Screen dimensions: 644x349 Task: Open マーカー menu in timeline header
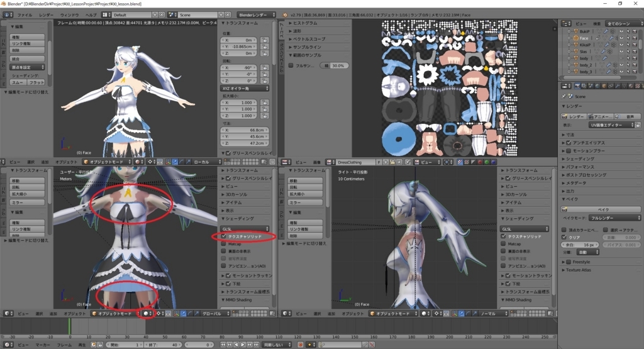[x=43, y=345]
